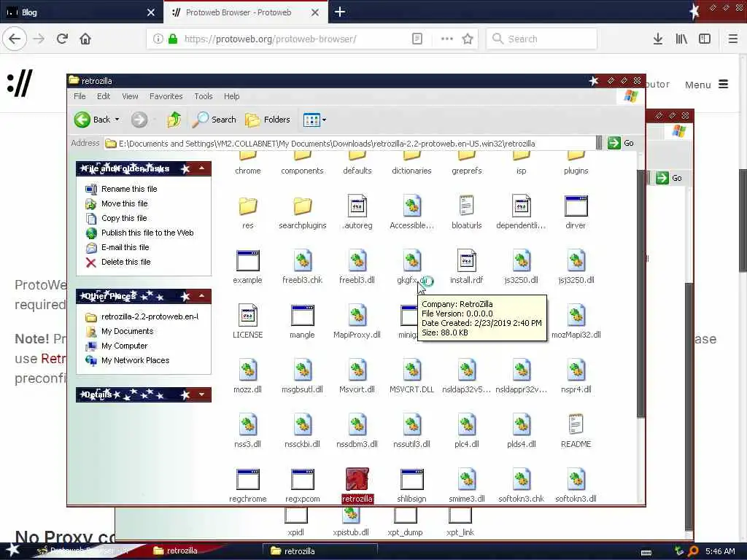Open the Back button history dropdown arrow
Screen dimensions: 747x560
[117, 120]
